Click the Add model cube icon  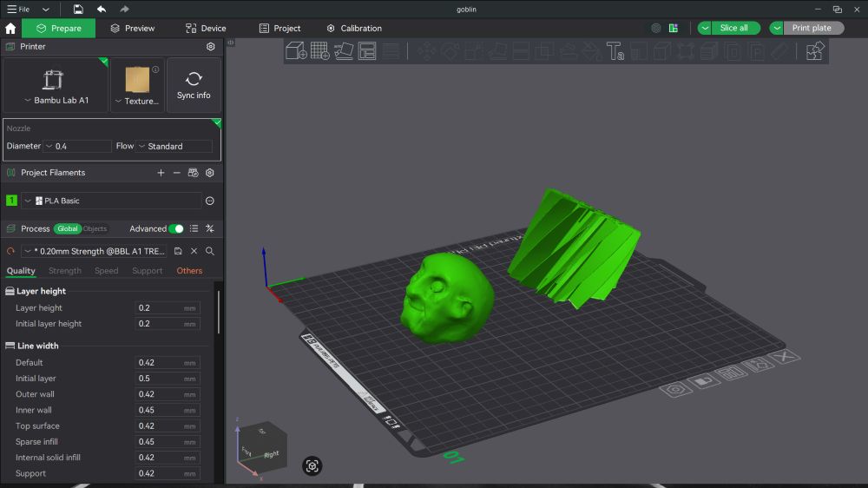tap(296, 51)
